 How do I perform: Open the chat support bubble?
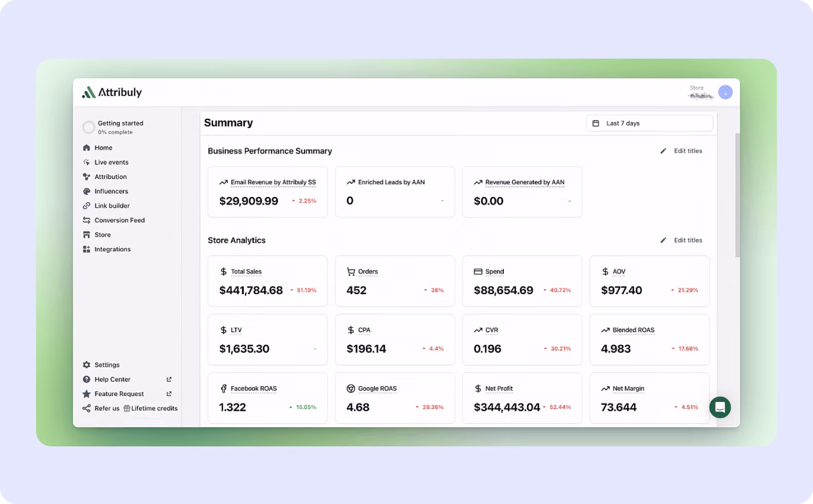point(720,407)
